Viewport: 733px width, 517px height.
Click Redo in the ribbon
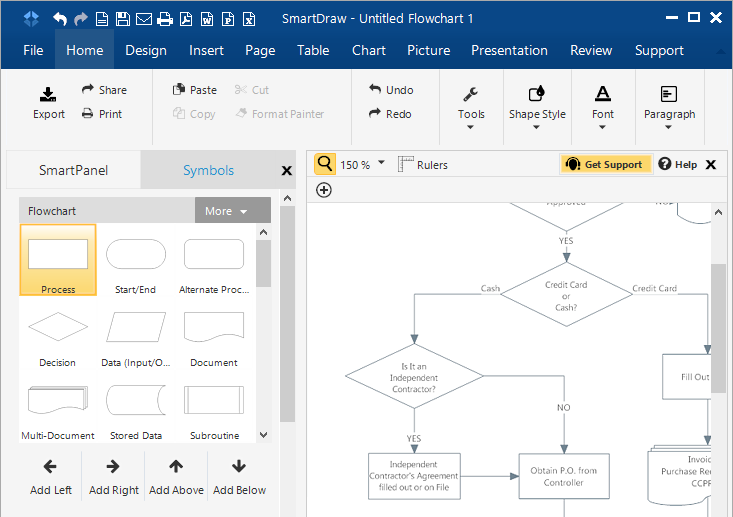click(390, 114)
